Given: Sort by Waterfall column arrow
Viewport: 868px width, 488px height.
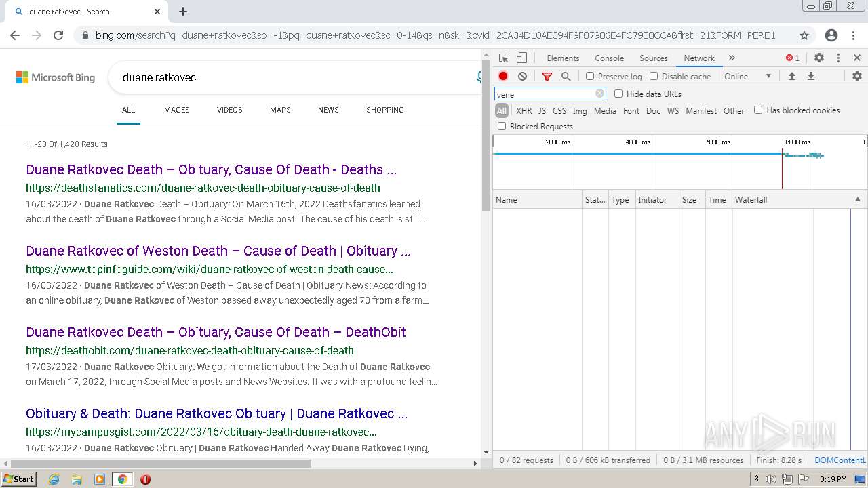Looking at the screenshot, I should pyautogui.click(x=857, y=199).
